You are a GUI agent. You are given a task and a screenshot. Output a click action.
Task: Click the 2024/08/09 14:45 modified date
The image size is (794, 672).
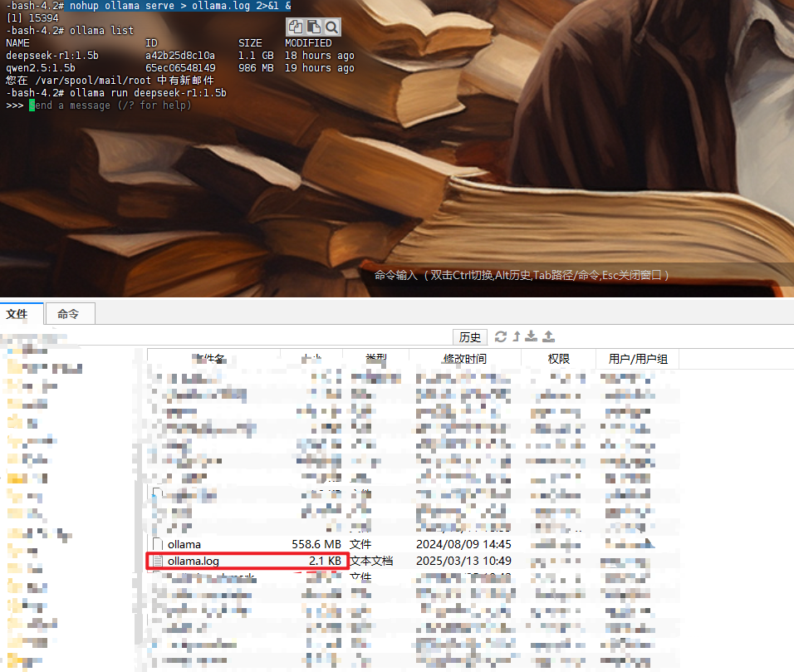463,544
